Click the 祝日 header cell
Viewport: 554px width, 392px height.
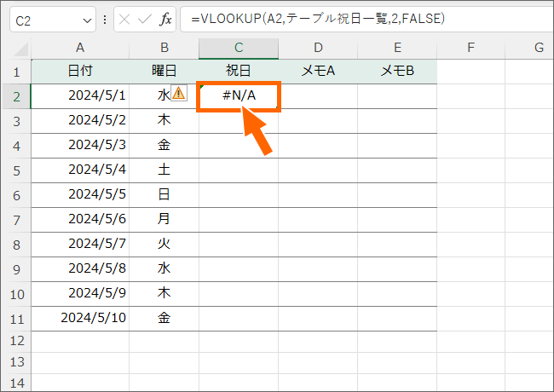(239, 72)
